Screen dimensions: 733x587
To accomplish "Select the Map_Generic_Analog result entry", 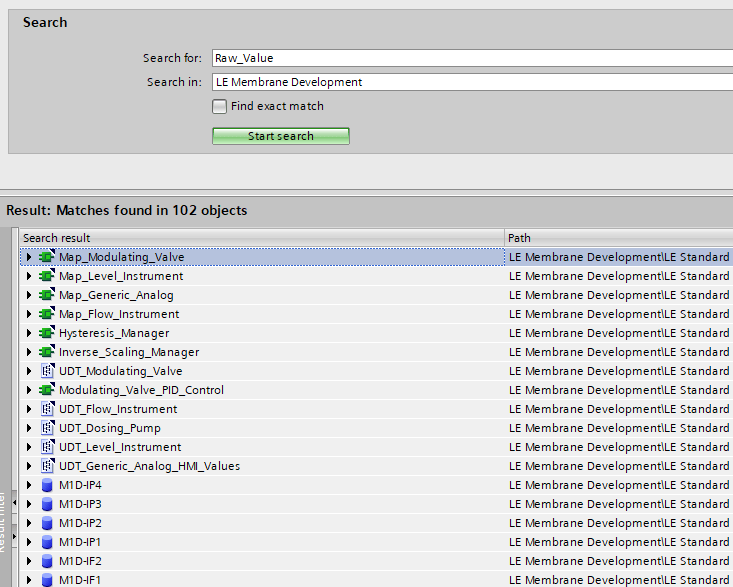I will tap(116, 295).
